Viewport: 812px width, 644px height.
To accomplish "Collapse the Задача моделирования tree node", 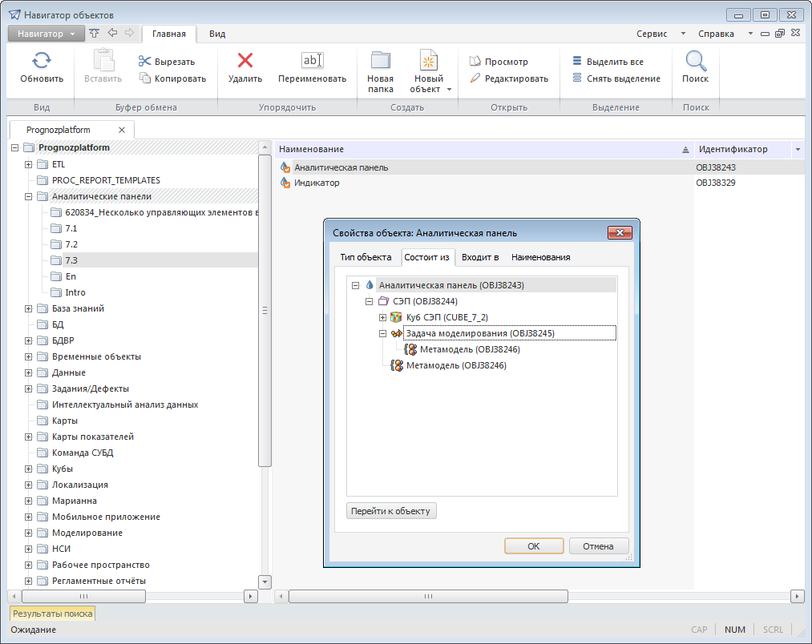I will pos(382,333).
